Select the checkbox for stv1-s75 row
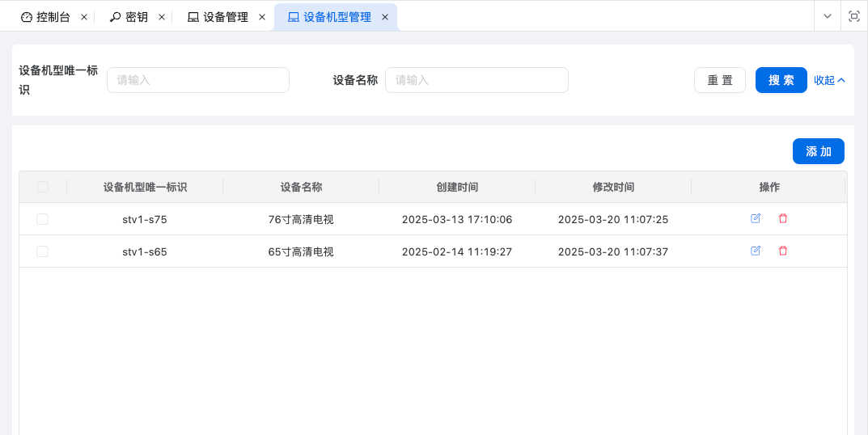 point(43,219)
